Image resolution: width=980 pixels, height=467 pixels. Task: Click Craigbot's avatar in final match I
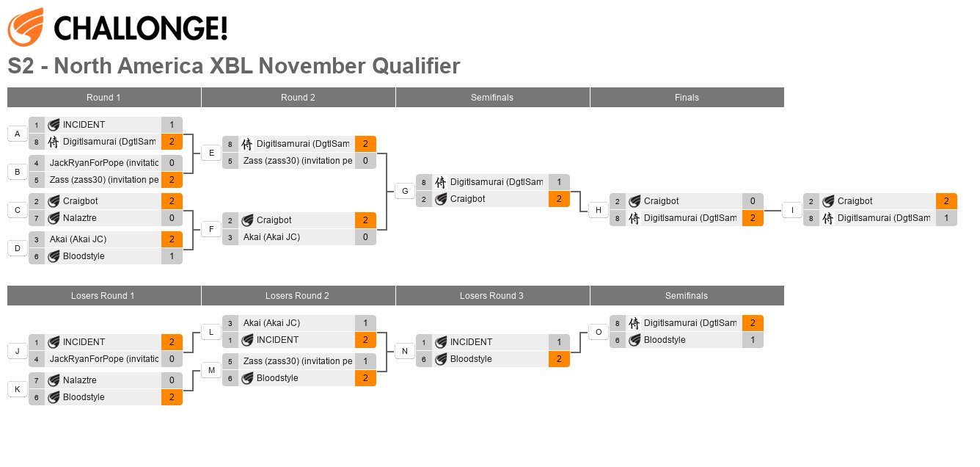click(828, 201)
